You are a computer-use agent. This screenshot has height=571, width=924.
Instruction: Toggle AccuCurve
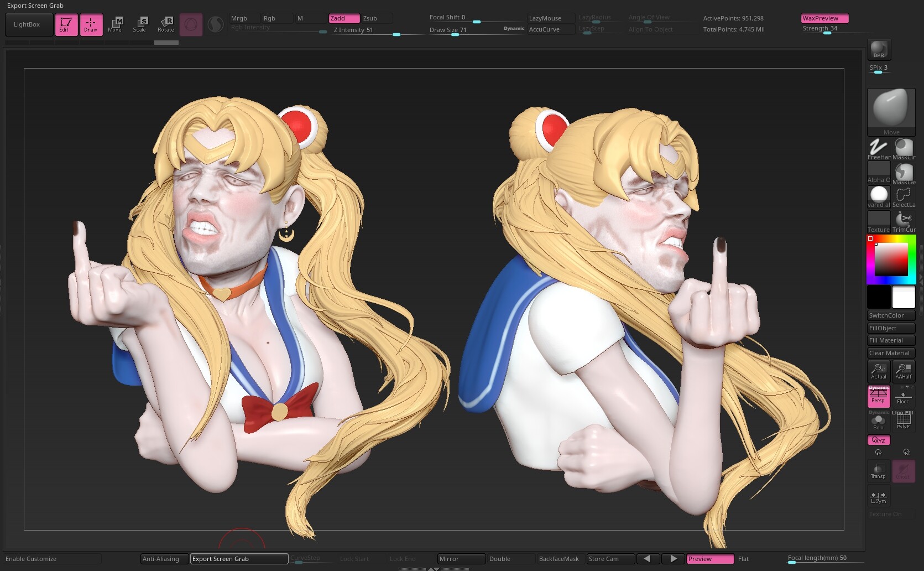(x=551, y=29)
